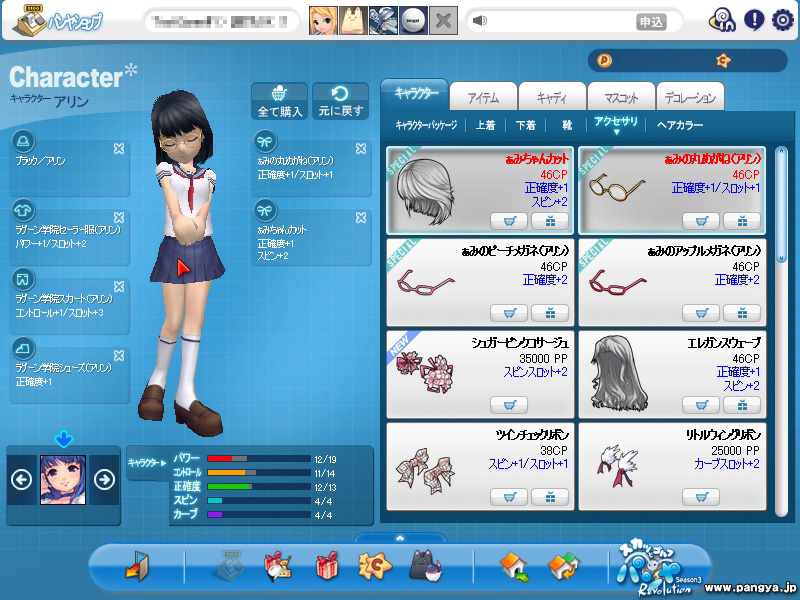Click the exit door icon in bottom toolbar
This screenshot has height=600, width=800.
point(137,567)
